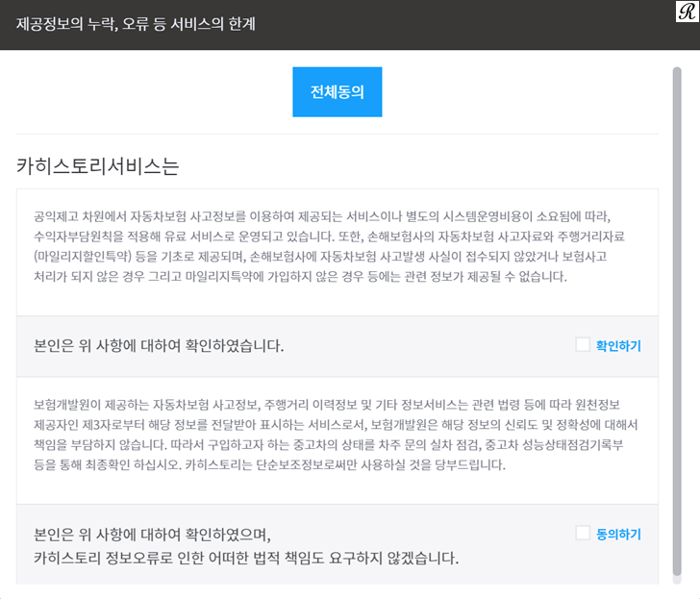This screenshot has height=599, width=700.
Task: Check the 확인하기 checkbox
Action: point(583,344)
